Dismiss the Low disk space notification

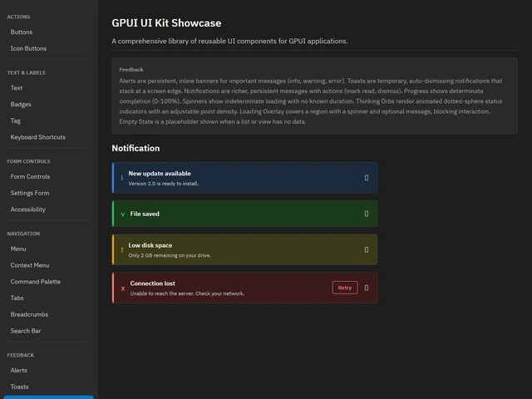point(367,249)
